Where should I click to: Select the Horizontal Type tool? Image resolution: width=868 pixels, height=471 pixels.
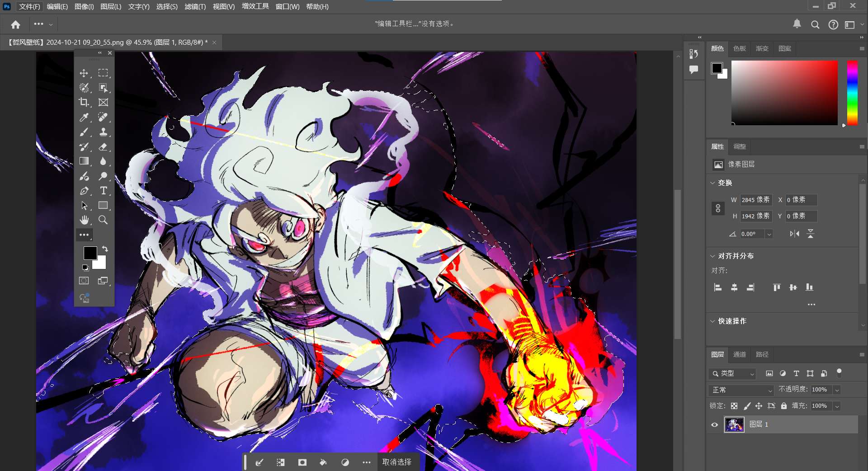(103, 191)
